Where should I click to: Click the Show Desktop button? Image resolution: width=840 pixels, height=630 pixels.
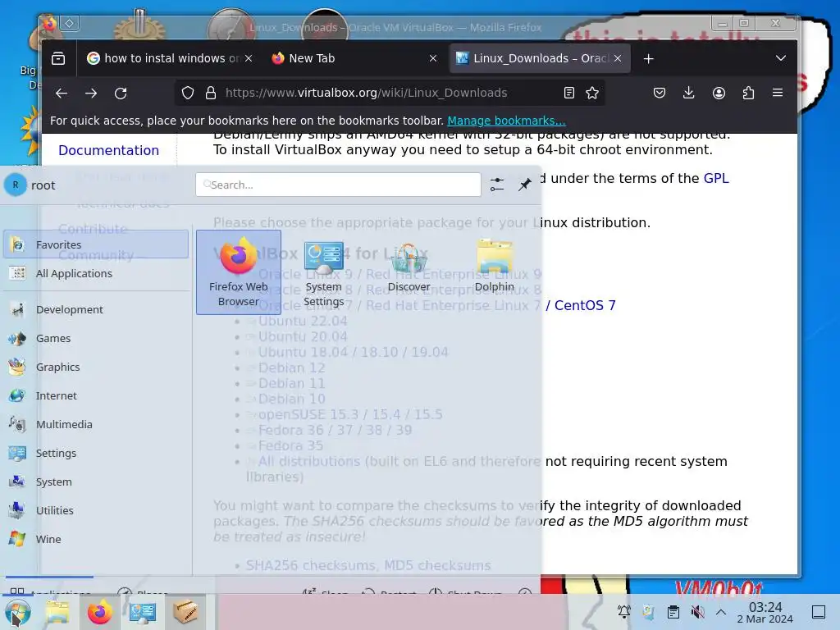[819, 612]
